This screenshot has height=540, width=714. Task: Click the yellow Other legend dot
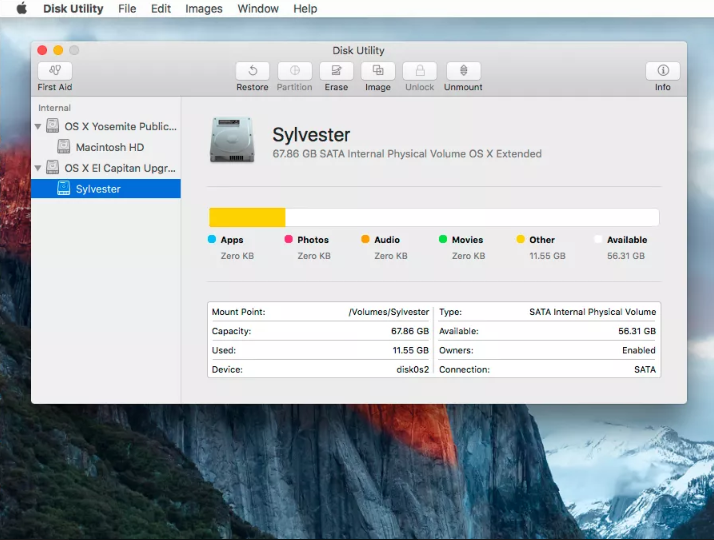pos(520,239)
